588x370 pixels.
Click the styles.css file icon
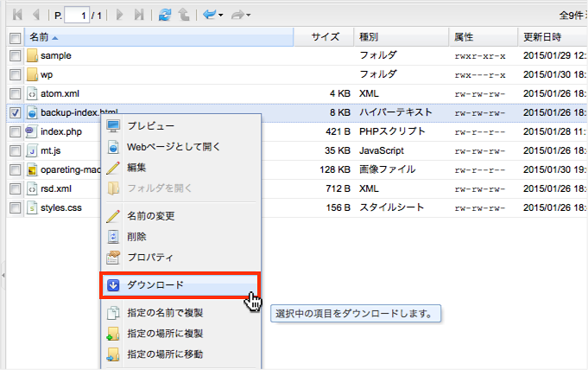(32, 207)
